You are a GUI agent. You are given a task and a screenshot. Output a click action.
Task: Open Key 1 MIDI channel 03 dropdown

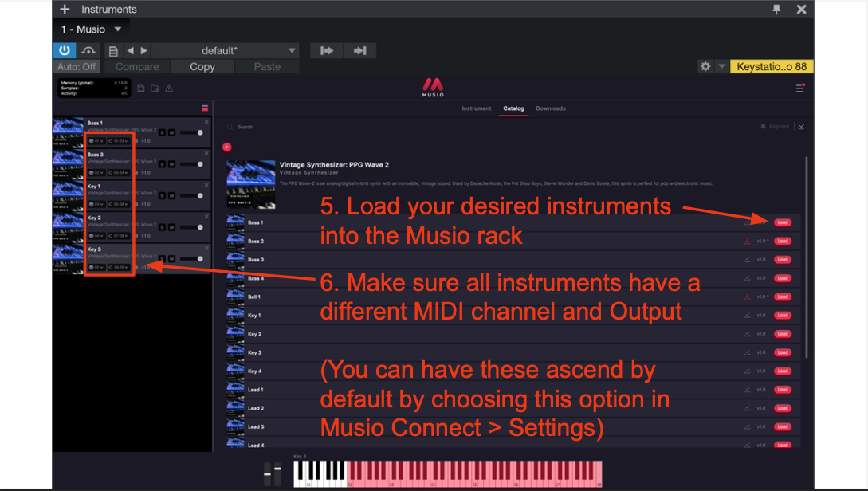pyautogui.click(x=96, y=204)
